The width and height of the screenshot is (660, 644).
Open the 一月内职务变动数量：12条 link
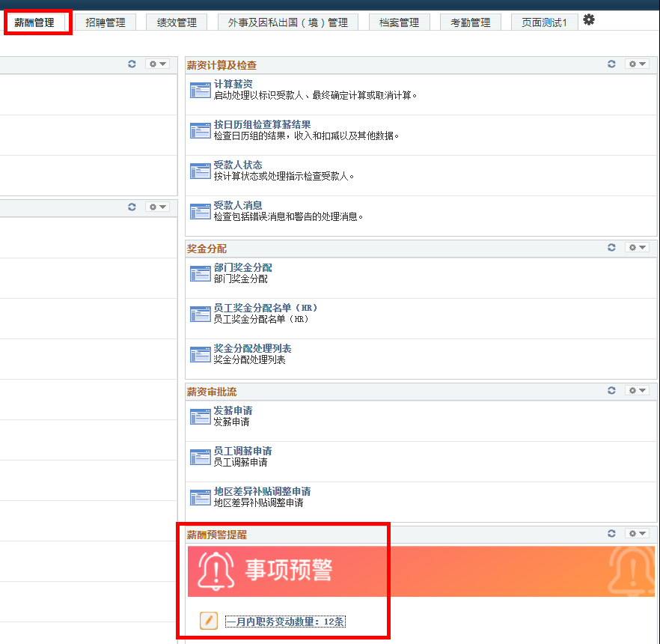[285, 622]
